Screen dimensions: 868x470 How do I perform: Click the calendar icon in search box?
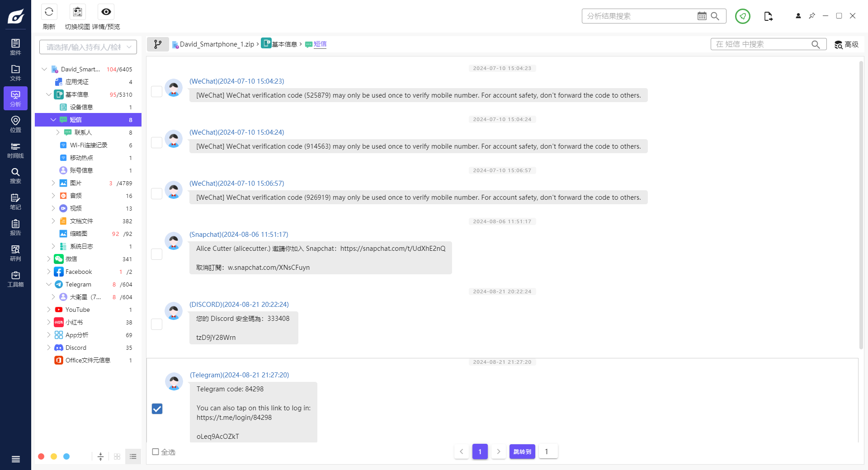pos(702,16)
